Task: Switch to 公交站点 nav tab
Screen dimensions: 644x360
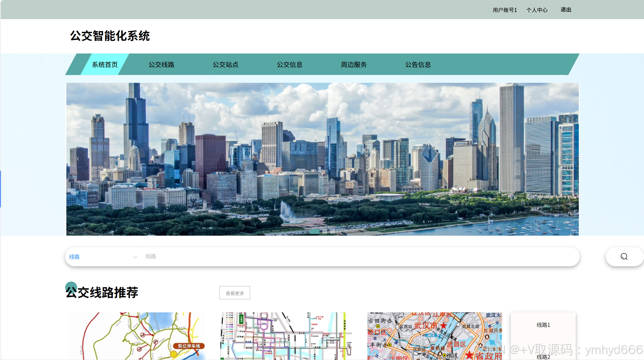Action: [x=226, y=65]
